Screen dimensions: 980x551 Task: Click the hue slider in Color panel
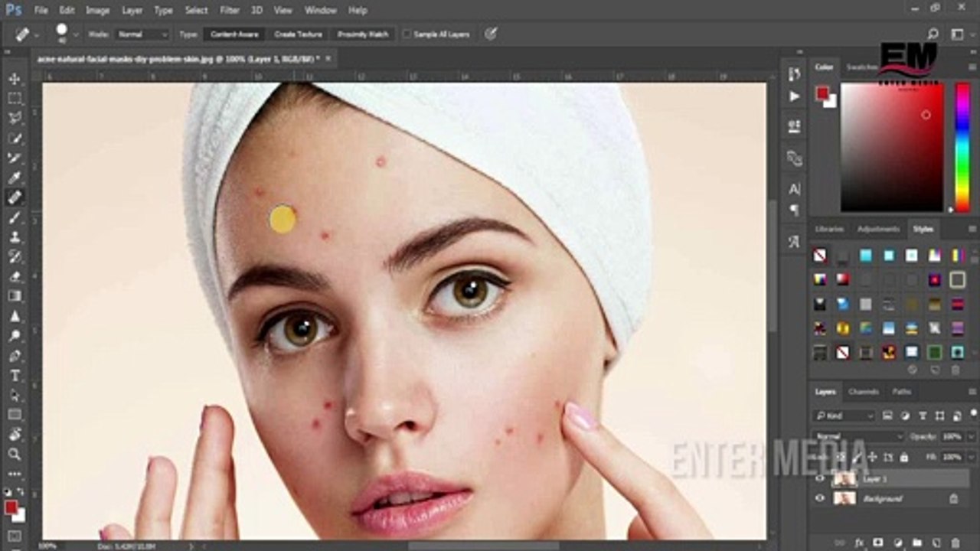[962, 147]
